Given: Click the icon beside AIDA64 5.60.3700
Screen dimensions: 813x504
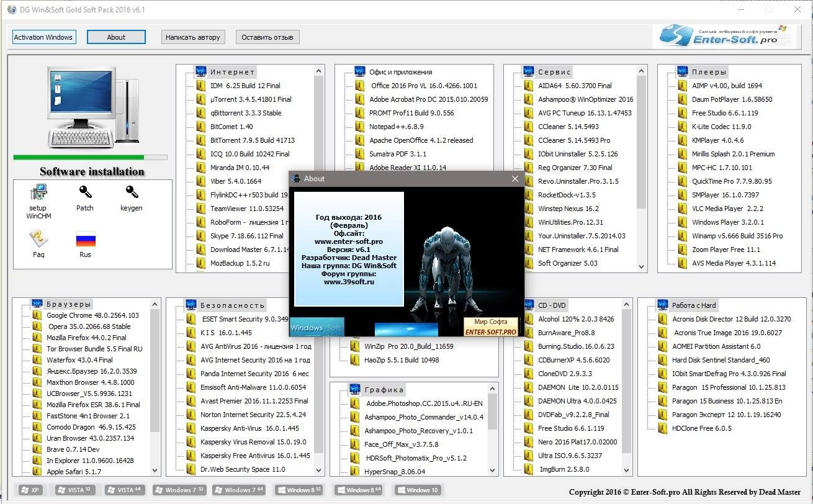Looking at the screenshot, I should pos(528,86).
